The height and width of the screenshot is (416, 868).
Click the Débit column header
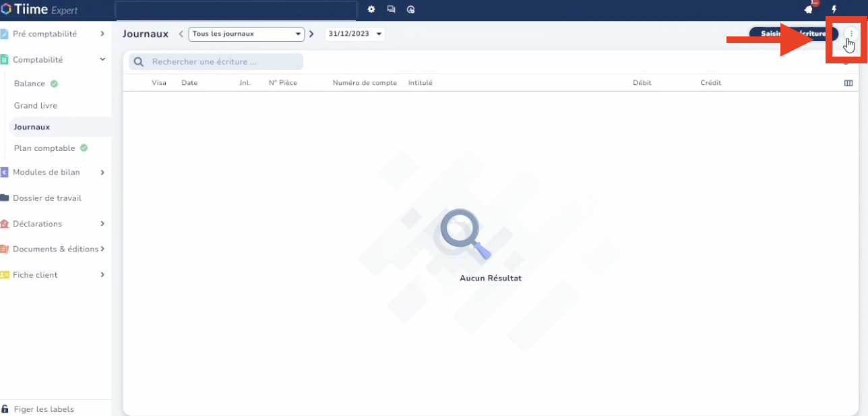[x=642, y=83]
